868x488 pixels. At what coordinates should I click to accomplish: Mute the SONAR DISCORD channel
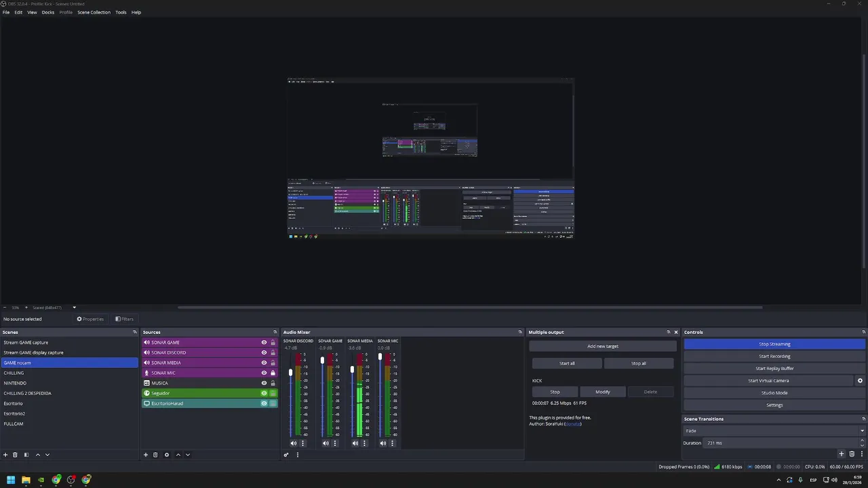point(294,443)
